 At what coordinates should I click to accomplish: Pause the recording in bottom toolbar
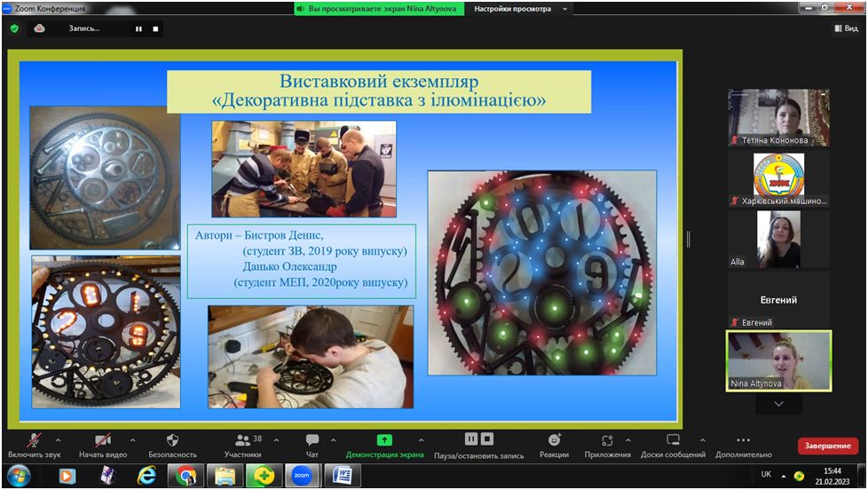[x=471, y=439]
